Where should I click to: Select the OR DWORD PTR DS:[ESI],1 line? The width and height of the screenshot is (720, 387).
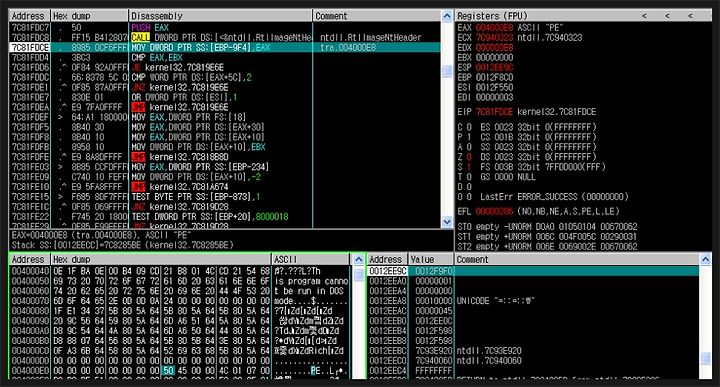click(184, 97)
